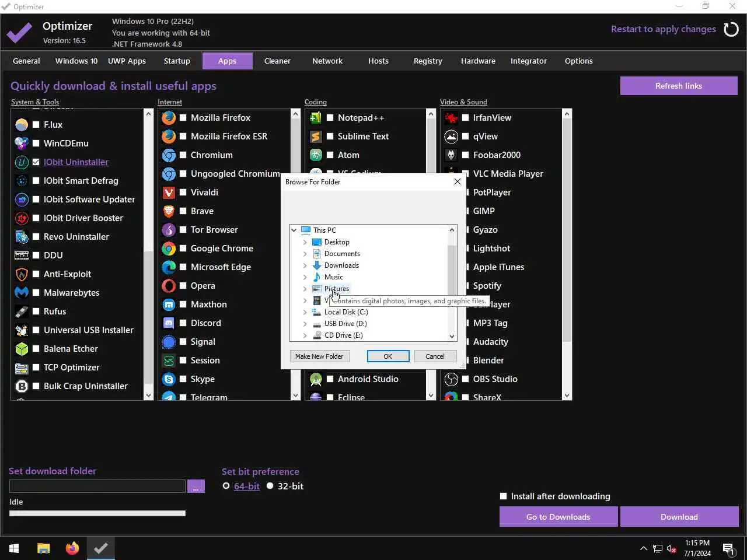Image resolution: width=747 pixels, height=560 pixels.
Task: Check the Anti-Exploit checkbox
Action: click(x=36, y=274)
